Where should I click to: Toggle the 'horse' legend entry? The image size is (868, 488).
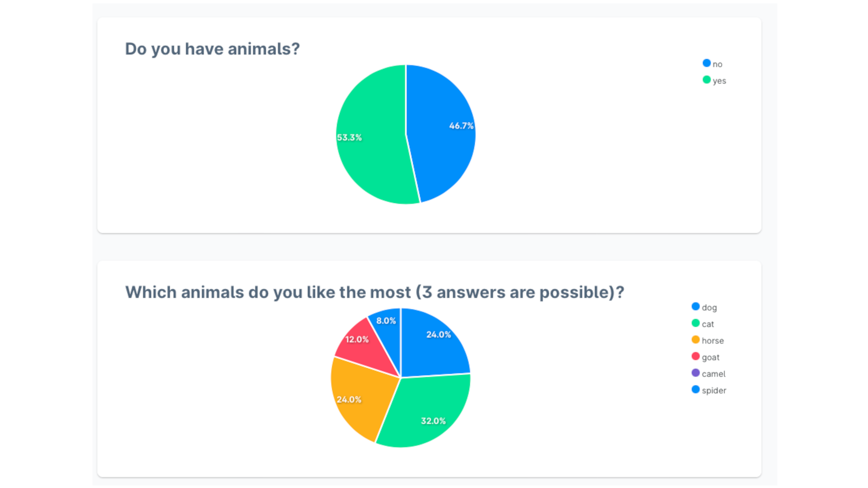tap(708, 340)
